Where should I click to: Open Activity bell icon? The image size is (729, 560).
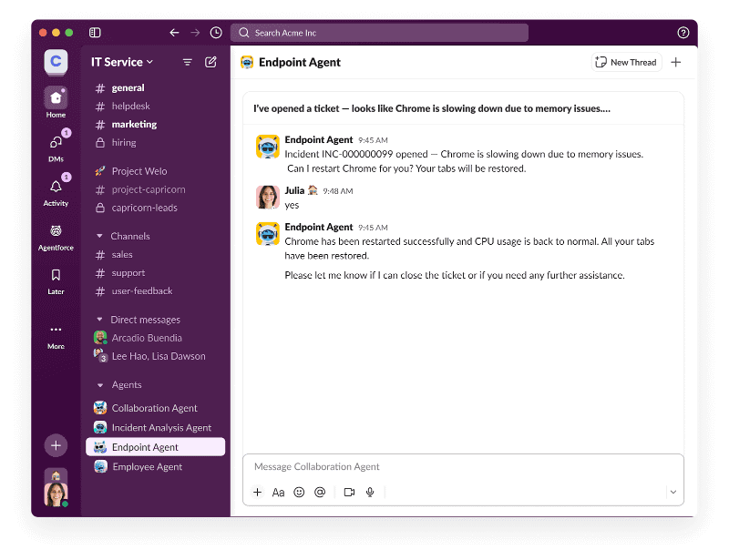pyautogui.click(x=56, y=191)
